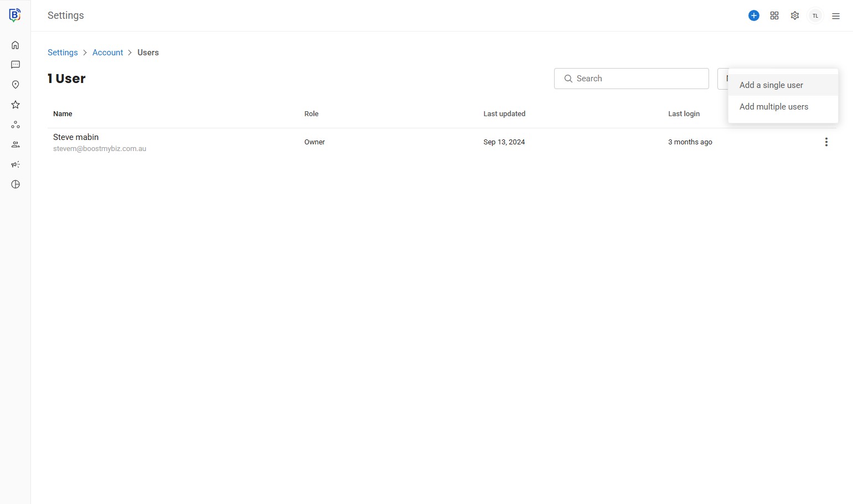The width and height of the screenshot is (853, 504).
Task: Open the Home icon in sidebar
Action: (x=15, y=45)
